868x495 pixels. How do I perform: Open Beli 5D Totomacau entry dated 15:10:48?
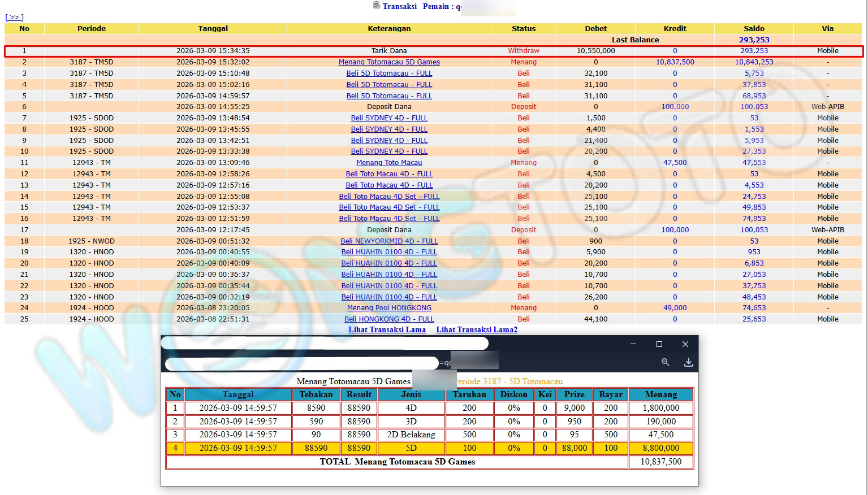(389, 73)
